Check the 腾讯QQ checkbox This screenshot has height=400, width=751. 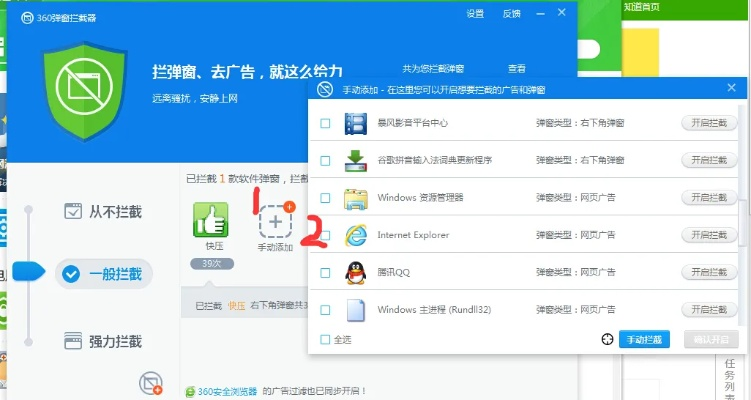click(325, 273)
